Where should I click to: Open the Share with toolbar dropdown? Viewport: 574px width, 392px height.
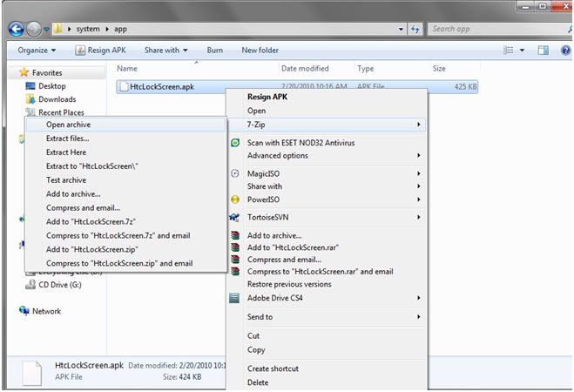point(165,51)
